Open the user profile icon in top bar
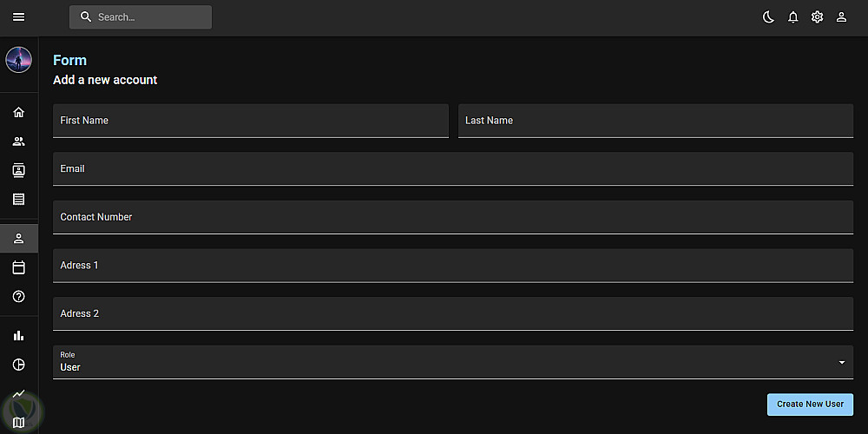This screenshot has height=434, width=868. [x=841, y=17]
